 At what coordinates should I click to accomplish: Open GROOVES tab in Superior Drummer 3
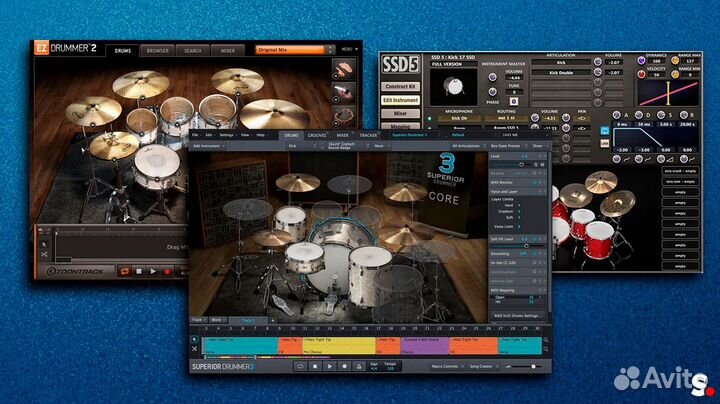click(317, 135)
